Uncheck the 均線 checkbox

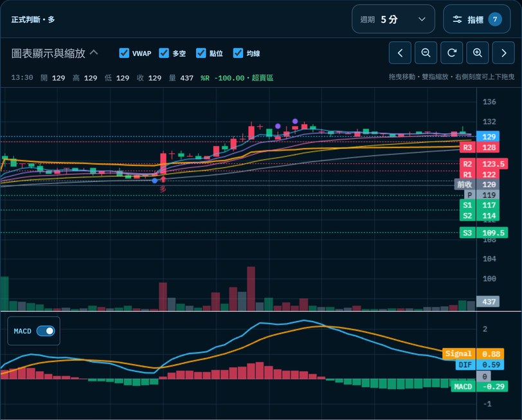[238, 53]
